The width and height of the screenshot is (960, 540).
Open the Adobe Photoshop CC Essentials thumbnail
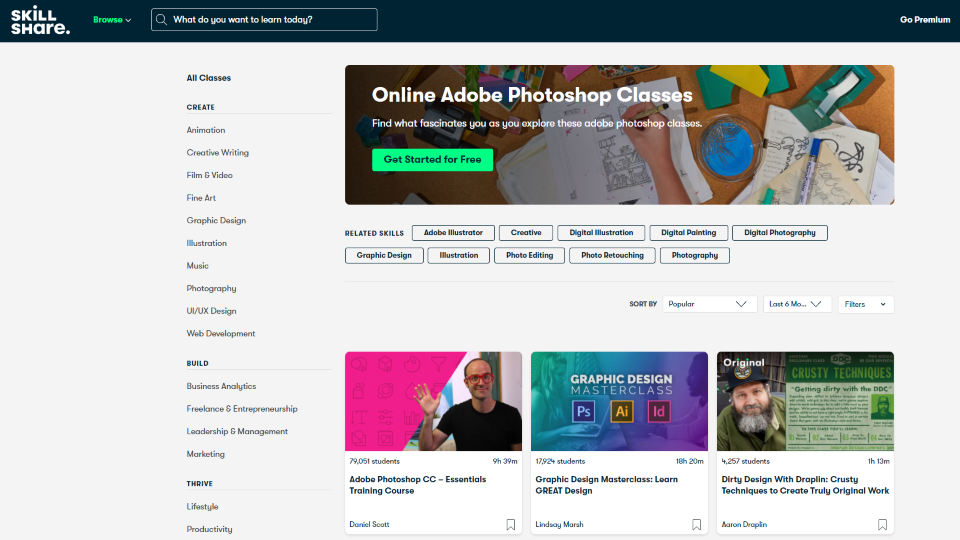pos(433,401)
